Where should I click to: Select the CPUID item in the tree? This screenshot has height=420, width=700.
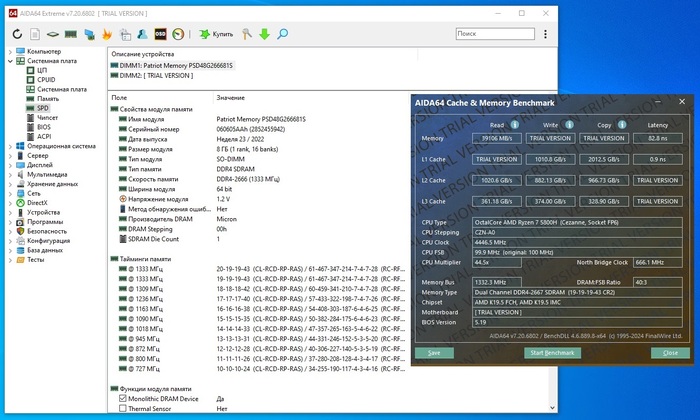pos(46,80)
